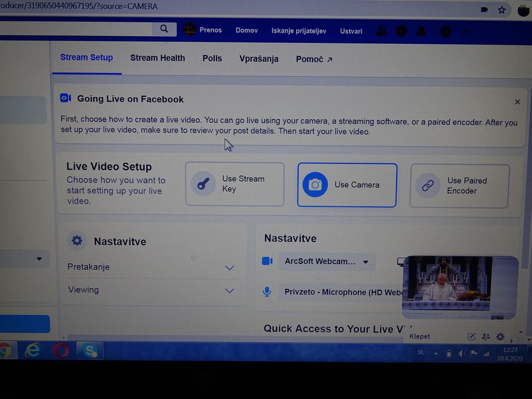Select the Use Camera option
Screen dimensions: 532x399
347,185
